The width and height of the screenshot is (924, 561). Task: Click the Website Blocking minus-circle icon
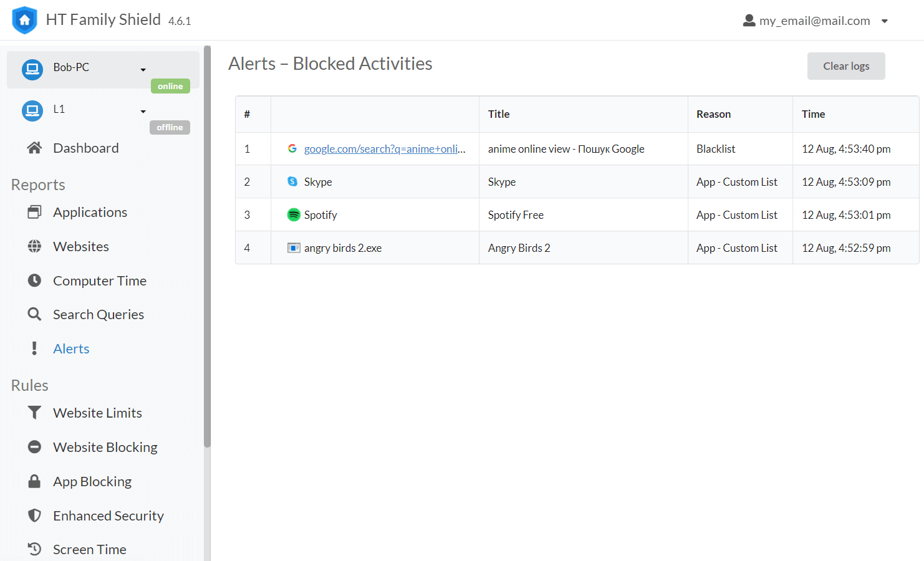tap(34, 447)
